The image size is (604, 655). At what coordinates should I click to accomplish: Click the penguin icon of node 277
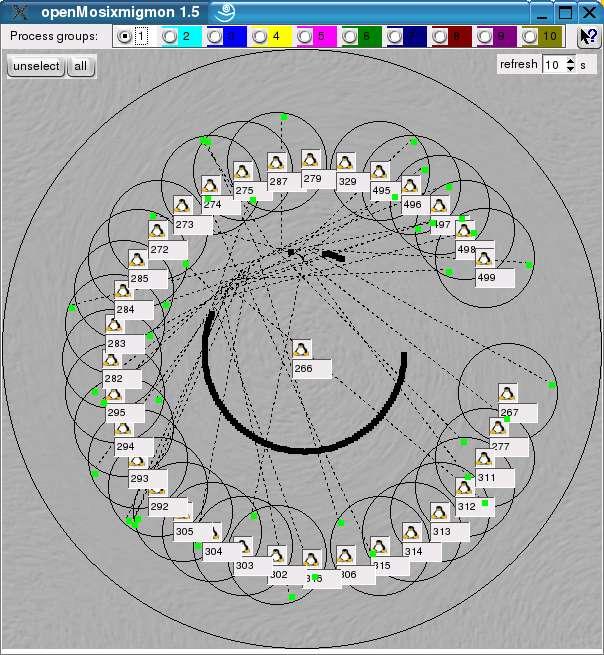coord(498,428)
